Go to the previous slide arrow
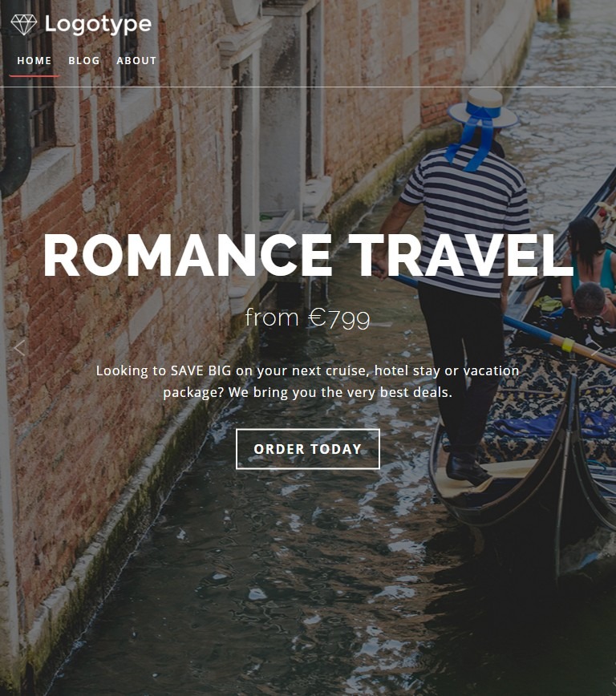The image size is (616, 696). (x=19, y=349)
